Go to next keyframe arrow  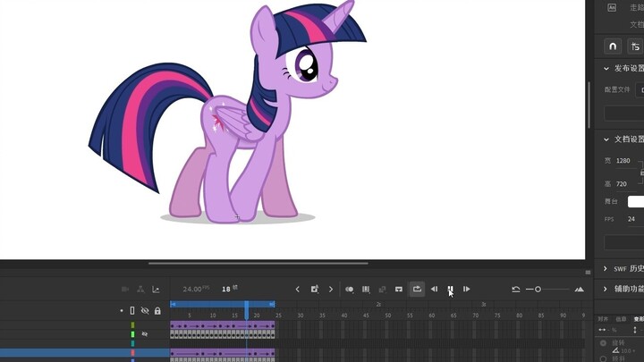point(331,290)
